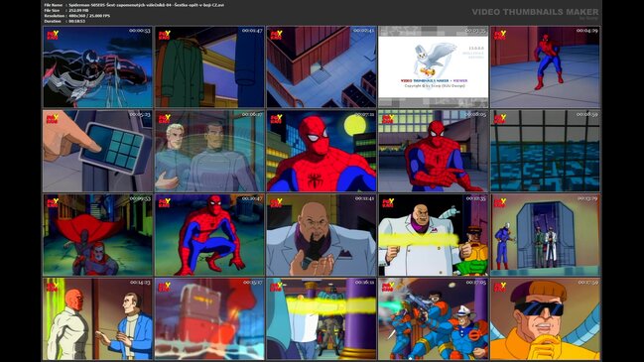Open Kingpin holding device thumbnail at 00:11:41

(322, 235)
